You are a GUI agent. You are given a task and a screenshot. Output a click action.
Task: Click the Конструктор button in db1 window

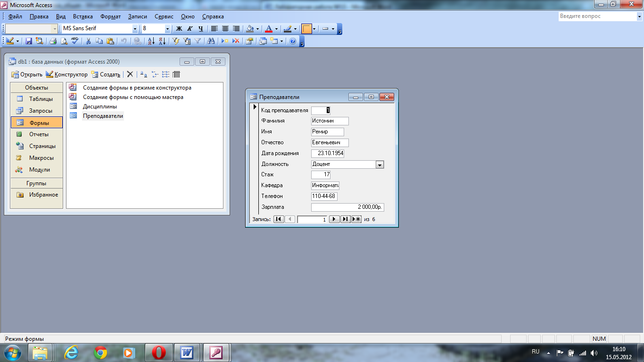click(x=66, y=74)
